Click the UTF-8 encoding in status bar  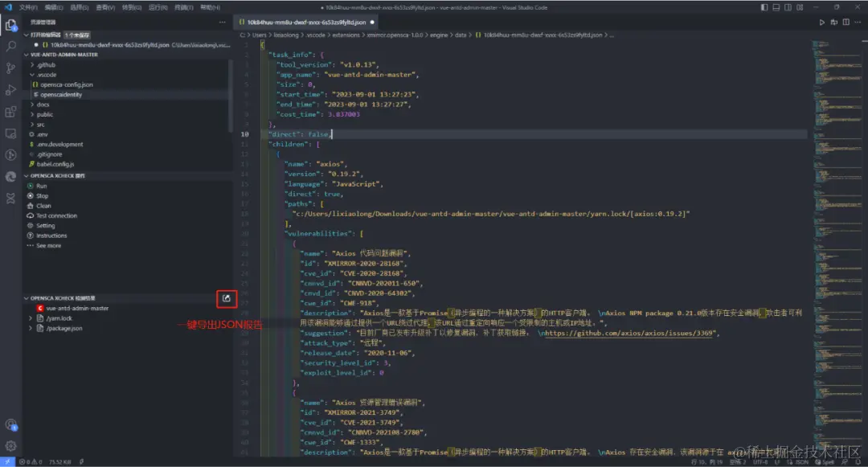pos(760,462)
